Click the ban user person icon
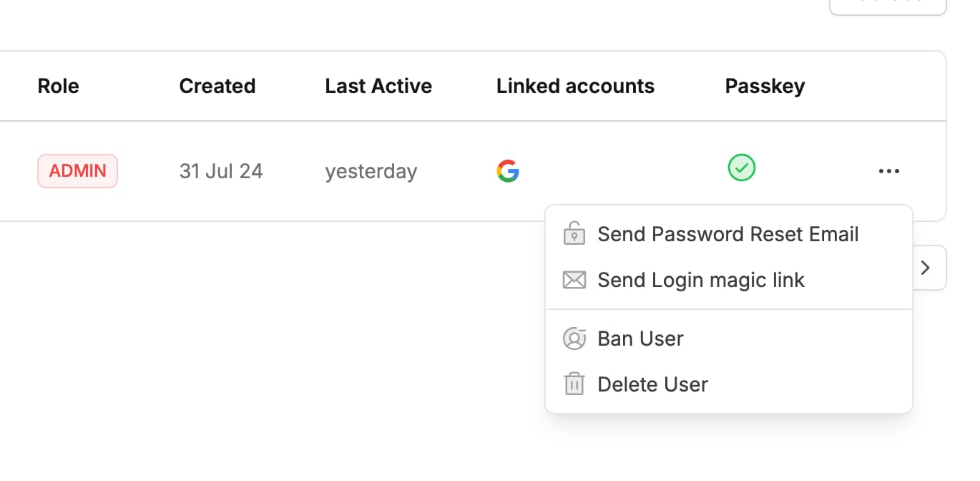Viewport: 980px width, 481px height. tap(574, 339)
